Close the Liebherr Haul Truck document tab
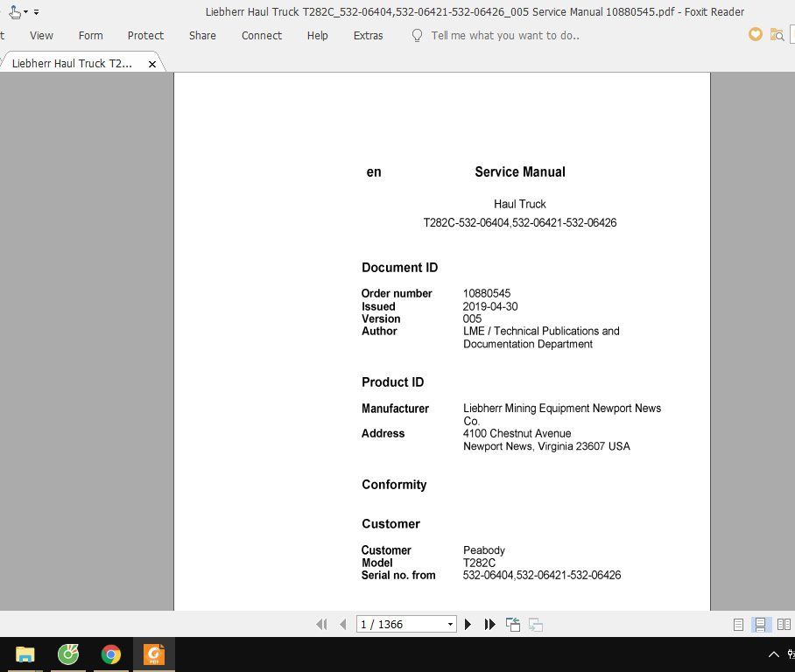The height and width of the screenshot is (672, 795). (152, 65)
